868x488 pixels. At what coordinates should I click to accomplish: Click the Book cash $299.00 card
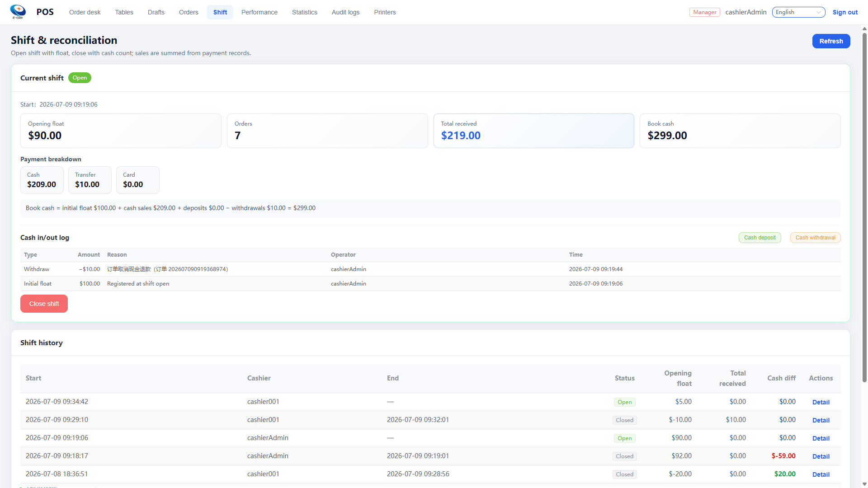(740, 131)
